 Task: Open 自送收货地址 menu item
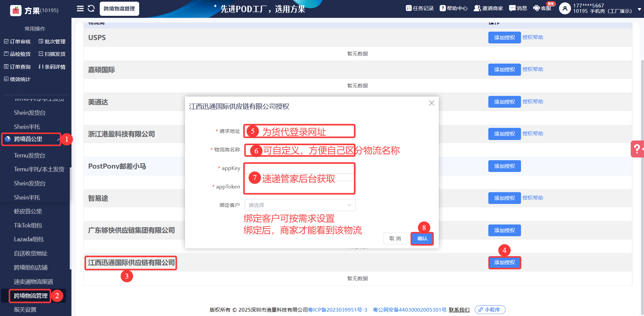pos(31,253)
